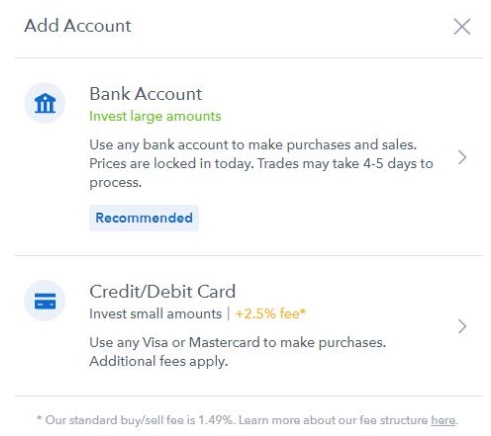Select the Bank Account heading

tap(145, 94)
